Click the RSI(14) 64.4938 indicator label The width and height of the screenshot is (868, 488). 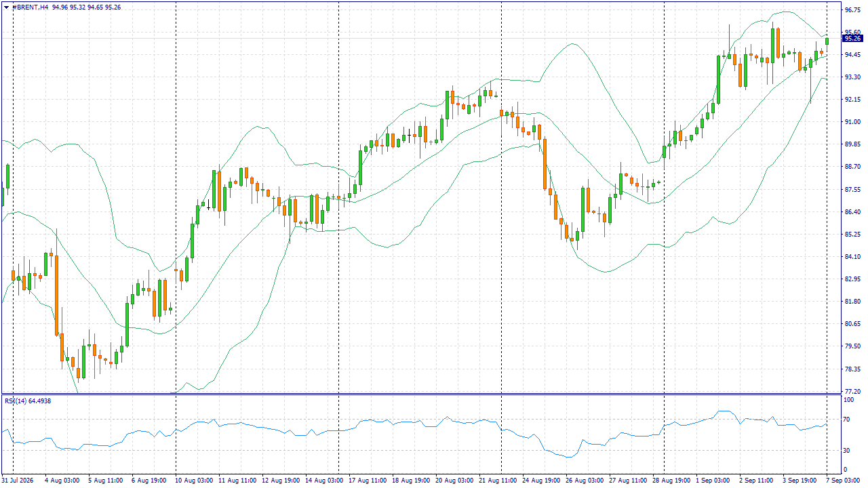click(28, 401)
